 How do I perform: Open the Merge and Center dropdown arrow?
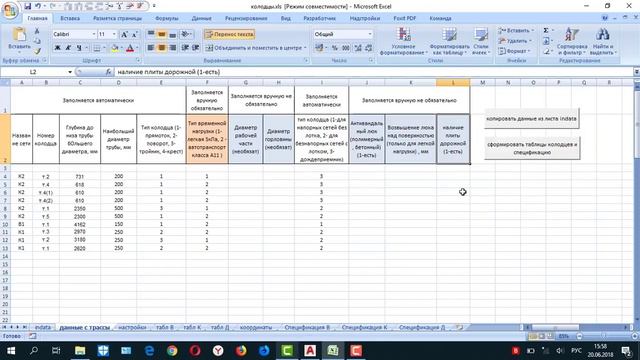305,48
